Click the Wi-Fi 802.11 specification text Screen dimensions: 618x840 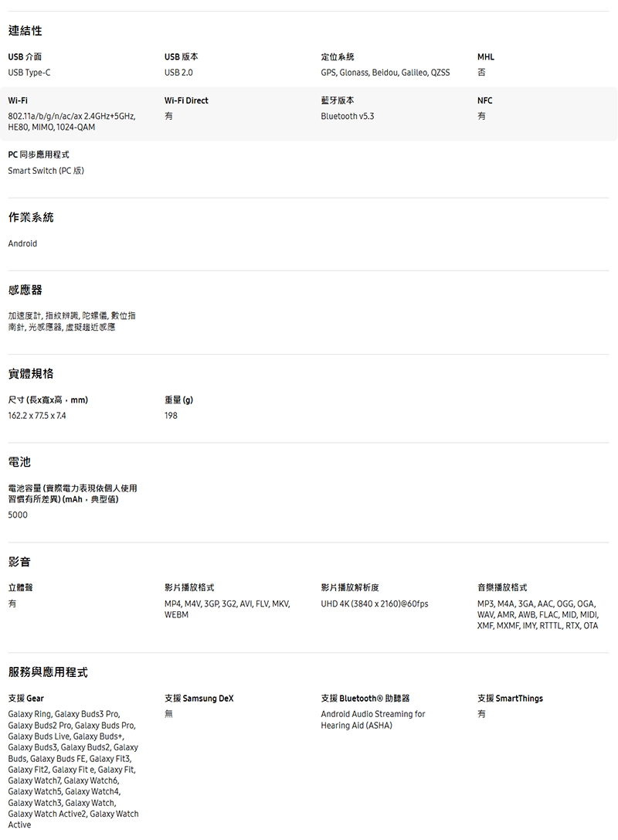coord(71,121)
